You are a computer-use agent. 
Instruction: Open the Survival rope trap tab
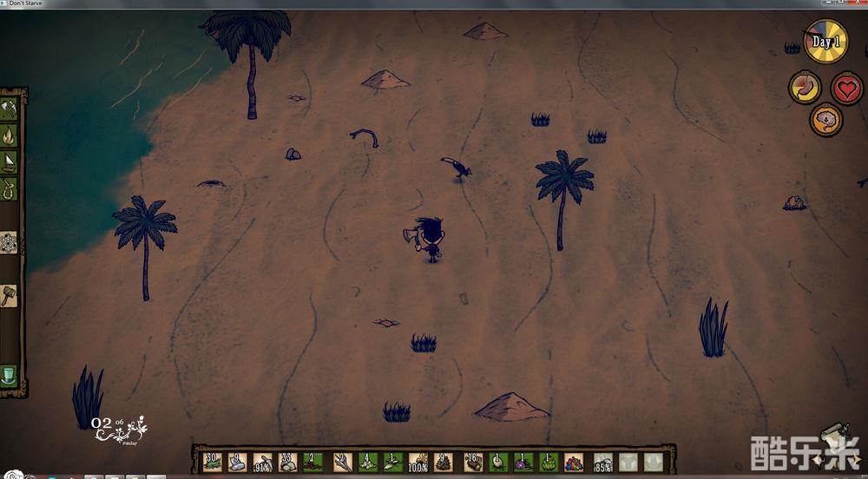(x=10, y=188)
